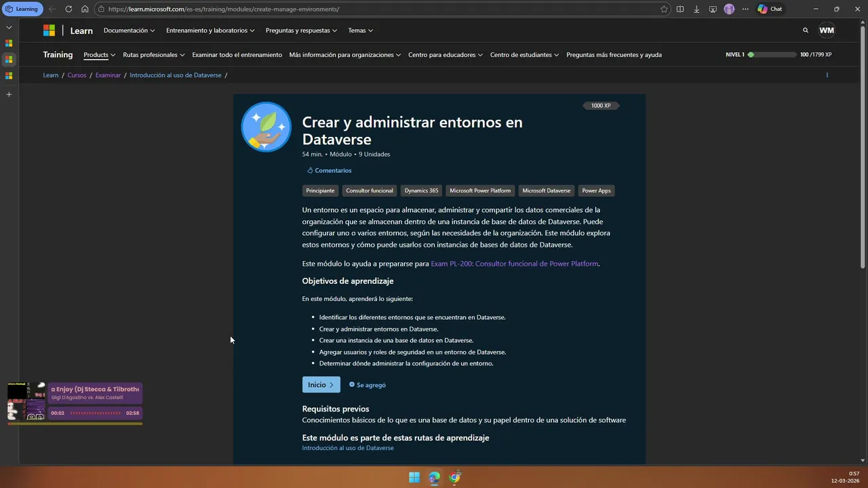Open the browser profile avatar
The width and height of the screenshot is (868, 488).
729,9
